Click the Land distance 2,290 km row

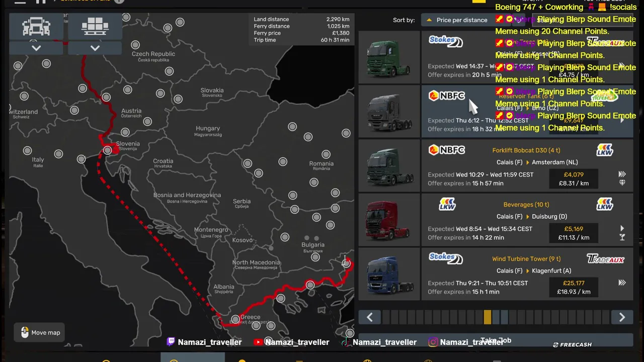click(x=301, y=19)
